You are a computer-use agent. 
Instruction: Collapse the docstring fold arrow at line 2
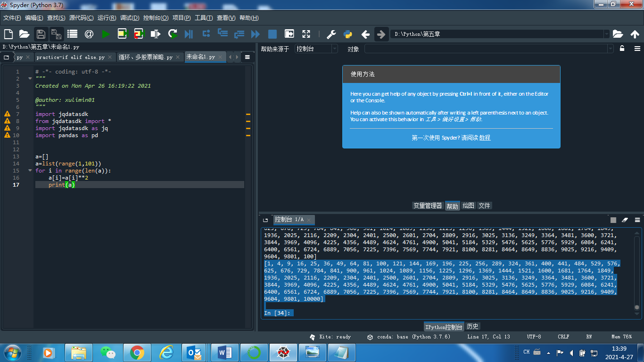(x=30, y=79)
